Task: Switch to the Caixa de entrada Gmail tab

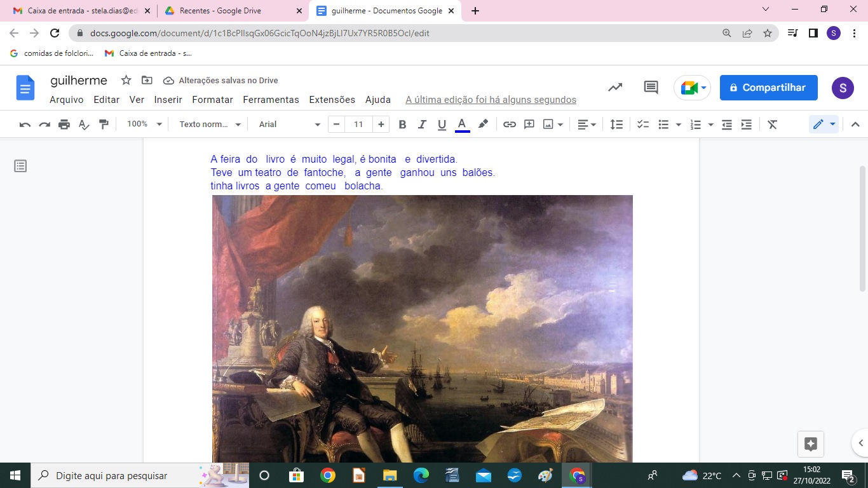Action: pyautogui.click(x=83, y=11)
